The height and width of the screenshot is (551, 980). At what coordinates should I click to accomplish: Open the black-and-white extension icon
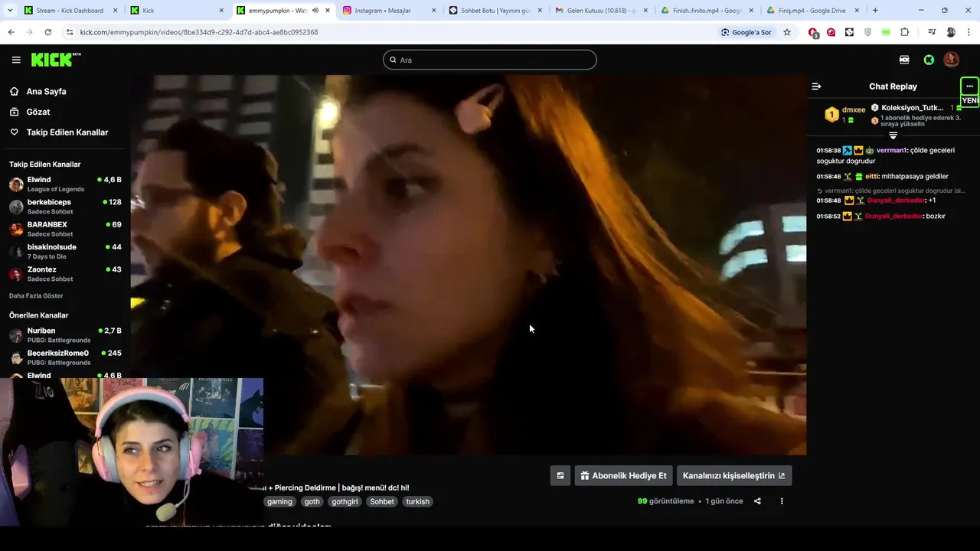(849, 32)
